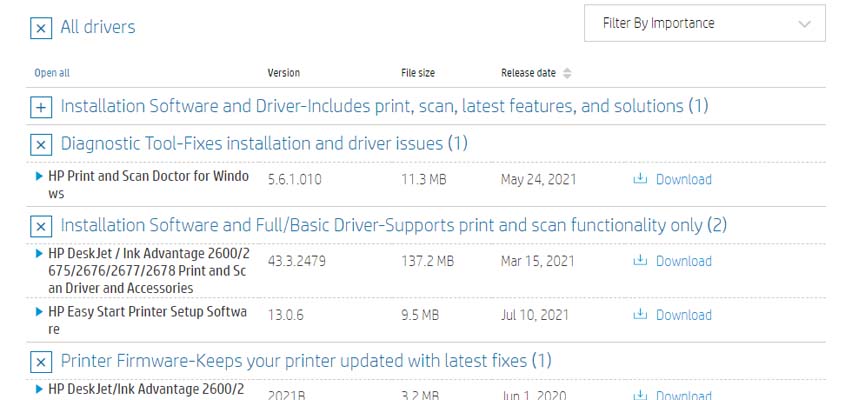Click the Version column header
850x400 pixels.
[x=284, y=73]
